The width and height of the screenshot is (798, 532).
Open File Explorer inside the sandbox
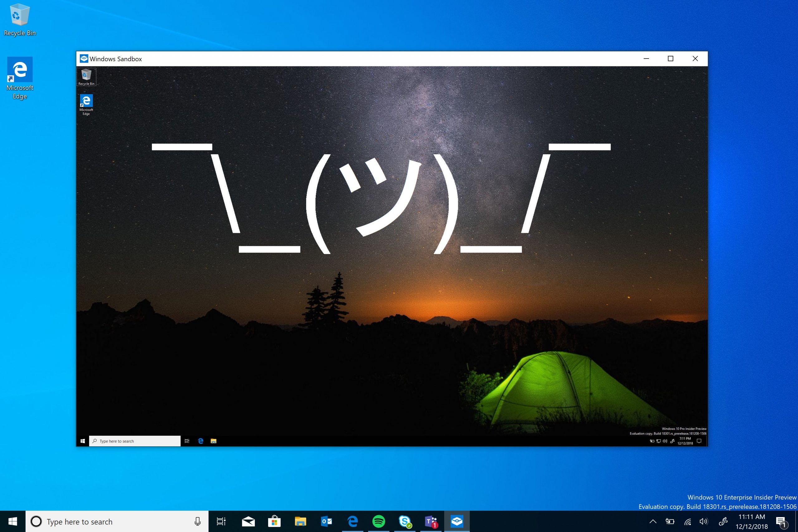(214, 441)
